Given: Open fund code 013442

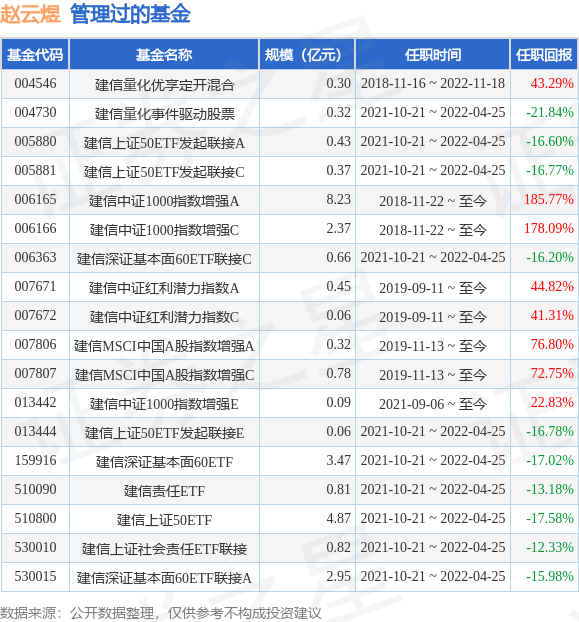Looking at the screenshot, I should pyautogui.click(x=35, y=402).
